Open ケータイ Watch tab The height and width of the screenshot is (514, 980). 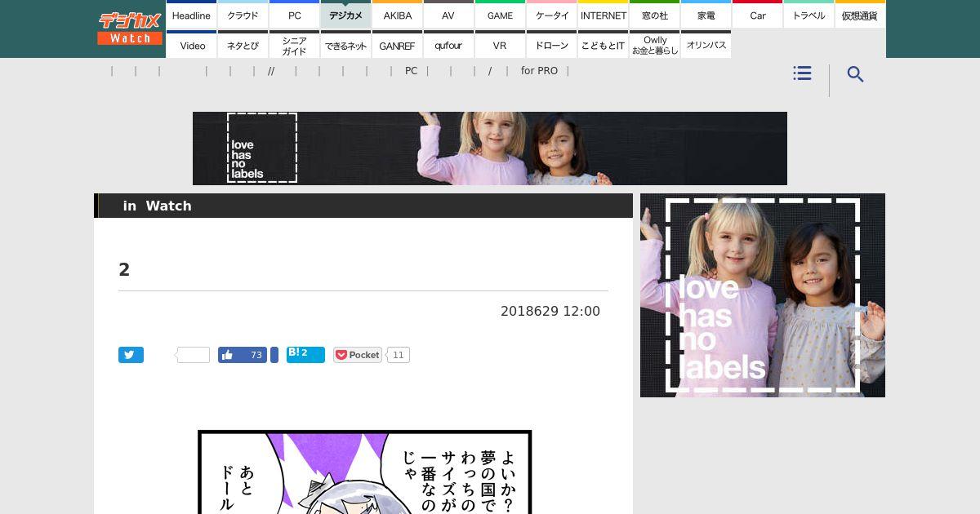pos(551,15)
